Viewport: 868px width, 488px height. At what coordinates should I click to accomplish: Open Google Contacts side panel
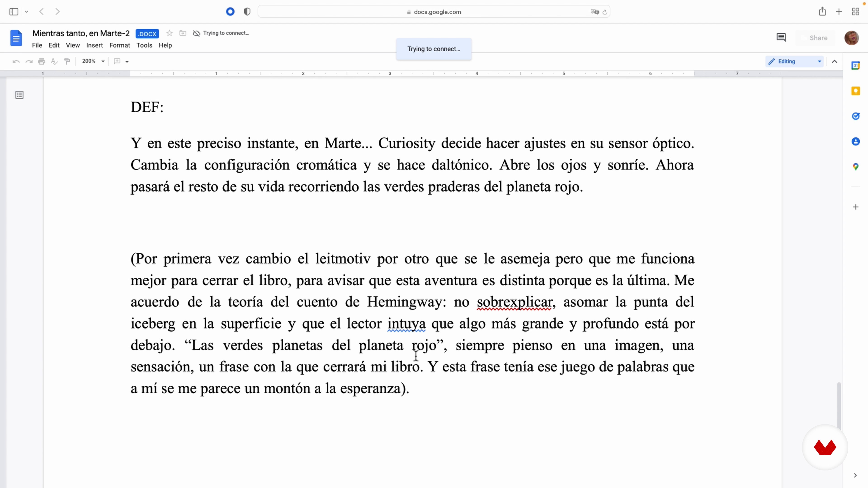(856, 141)
